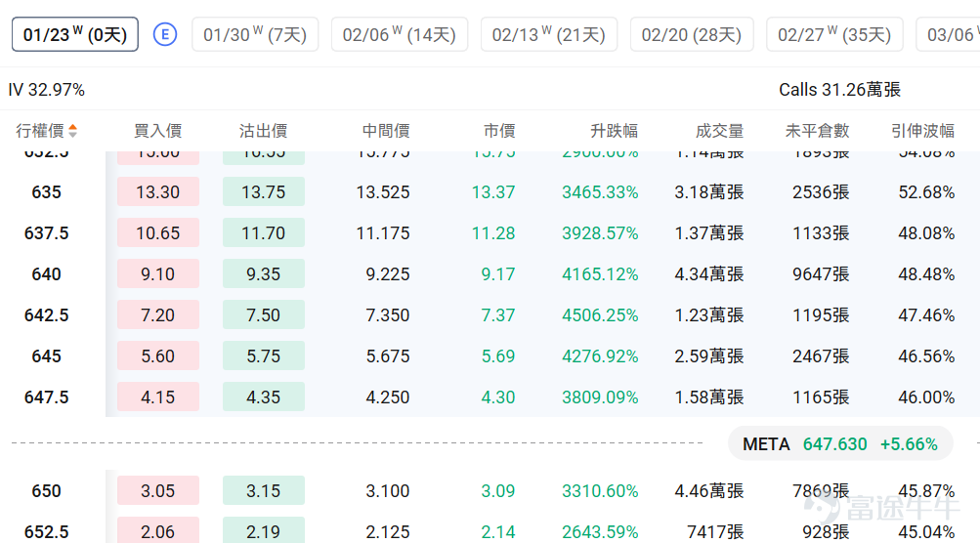This screenshot has width=980, height=543.
Task: Select the 637.5 strike price row
Action: click(x=490, y=233)
